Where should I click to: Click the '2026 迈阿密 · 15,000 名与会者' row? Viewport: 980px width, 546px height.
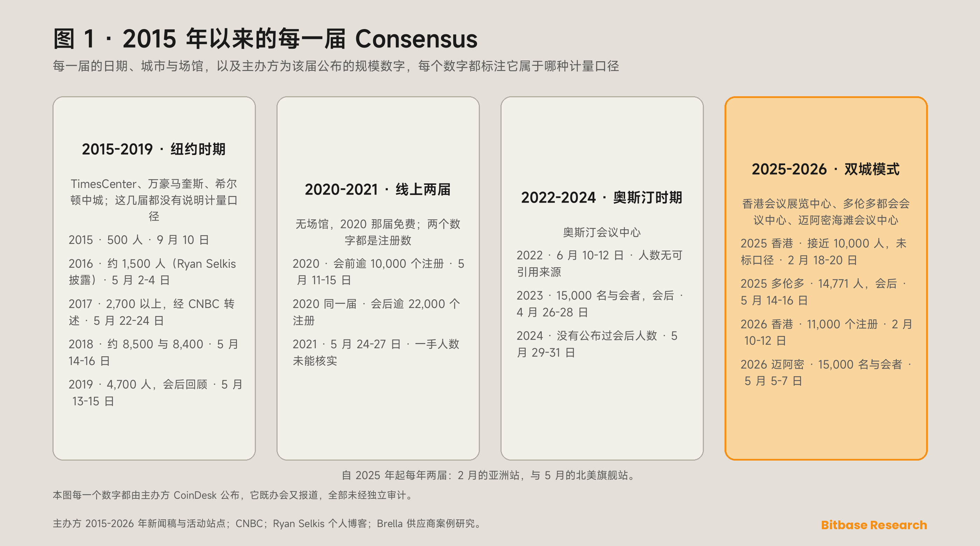[x=827, y=372]
